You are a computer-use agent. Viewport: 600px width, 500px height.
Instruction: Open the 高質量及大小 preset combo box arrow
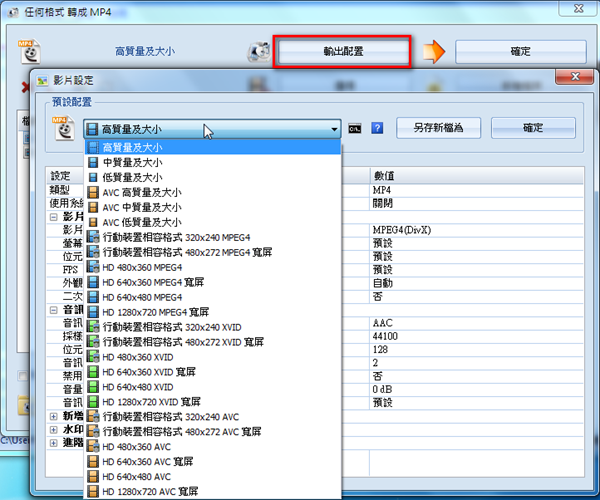334,129
